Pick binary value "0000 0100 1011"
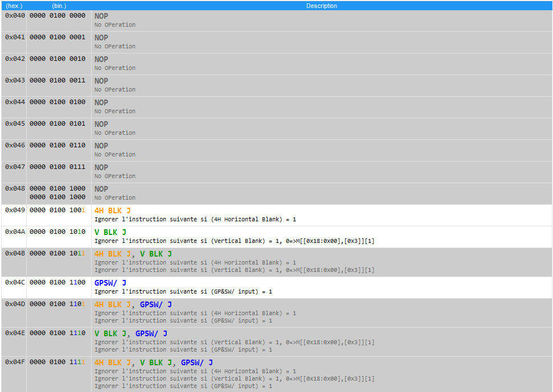The height and width of the screenshot is (392, 553). pos(58,254)
